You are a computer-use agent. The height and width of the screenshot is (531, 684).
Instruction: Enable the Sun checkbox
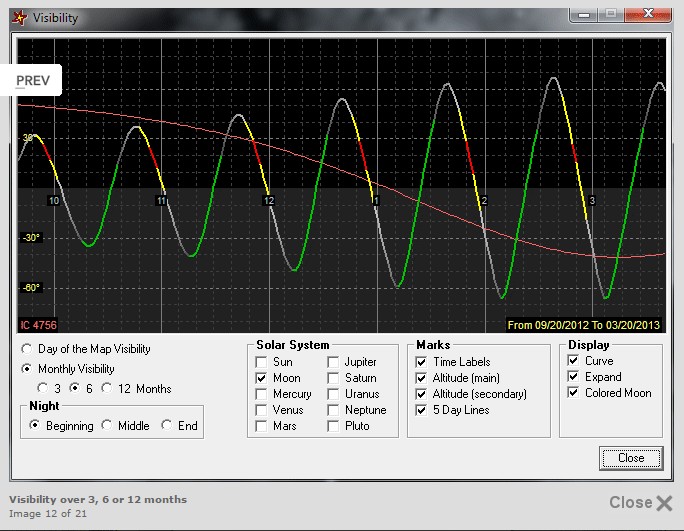click(x=261, y=362)
